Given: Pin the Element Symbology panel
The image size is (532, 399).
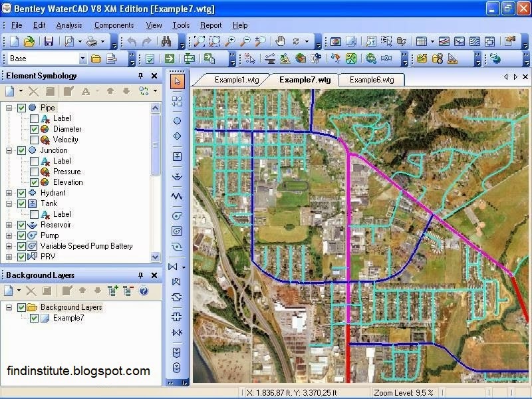Looking at the screenshot, I should tap(141, 76).
